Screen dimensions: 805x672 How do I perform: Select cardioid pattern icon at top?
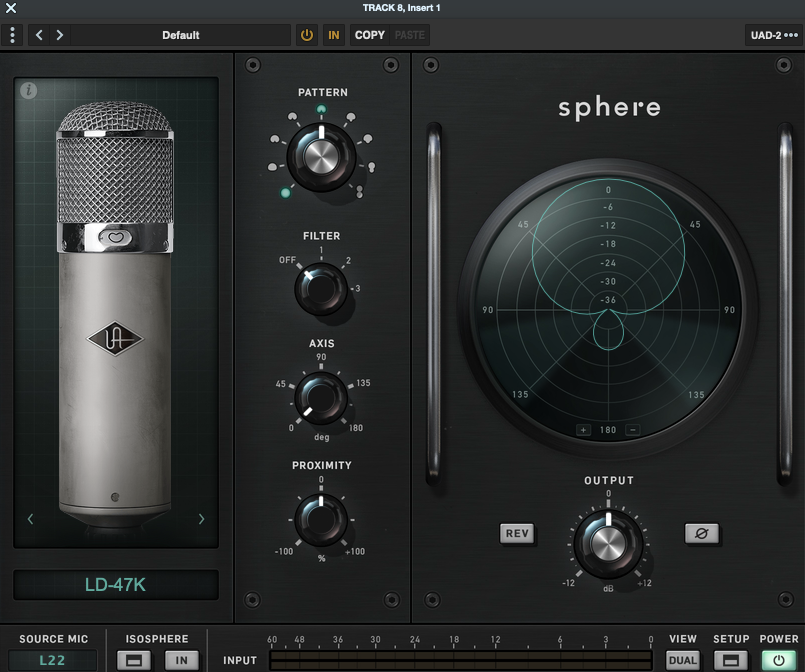point(321,109)
